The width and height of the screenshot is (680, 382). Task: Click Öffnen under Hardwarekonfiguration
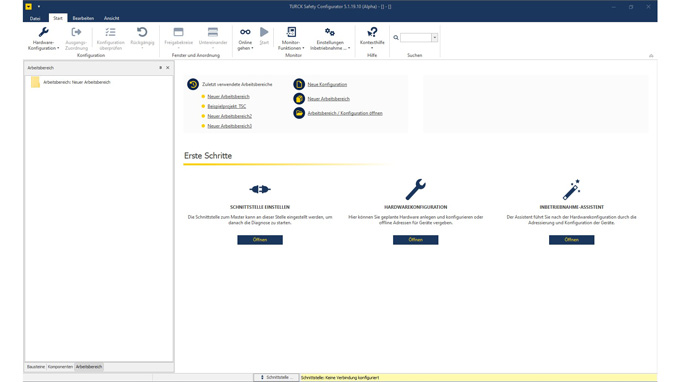point(415,240)
